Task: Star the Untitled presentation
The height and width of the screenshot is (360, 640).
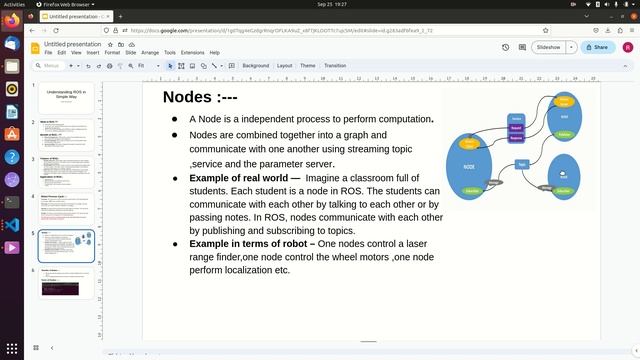Action: click(110, 44)
